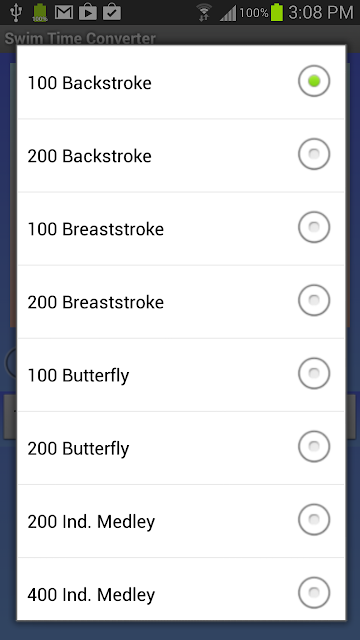The width and height of the screenshot is (360, 640).
Task: Tap the 400 Ind. Medley list item label
Action: coord(91,595)
